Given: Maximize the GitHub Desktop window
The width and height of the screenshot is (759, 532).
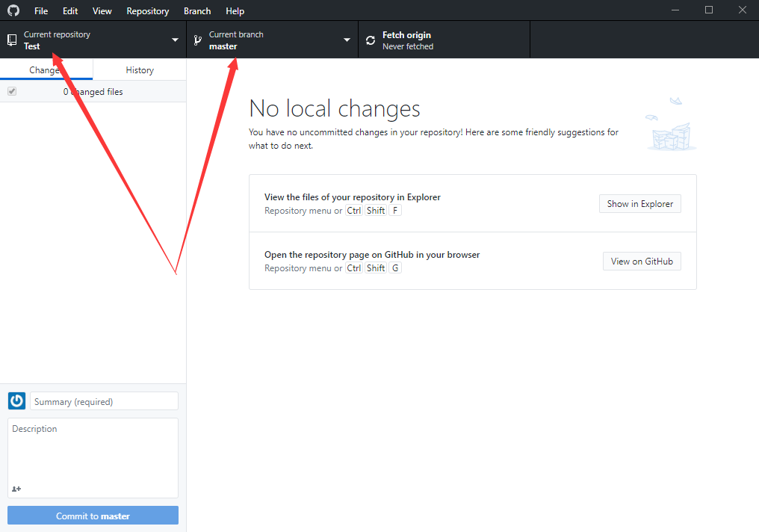Looking at the screenshot, I should (709, 10).
